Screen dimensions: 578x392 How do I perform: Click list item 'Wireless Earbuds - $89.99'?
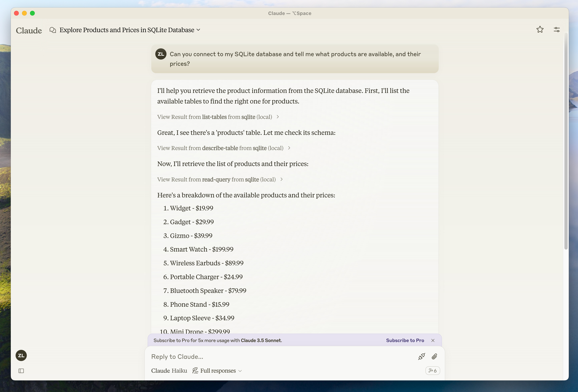click(207, 263)
